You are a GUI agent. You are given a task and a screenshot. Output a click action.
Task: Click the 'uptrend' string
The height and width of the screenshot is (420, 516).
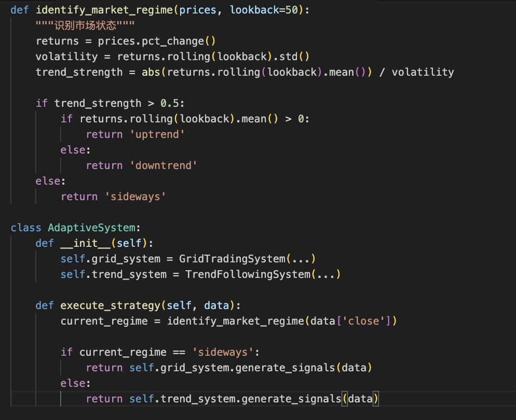(x=157, y=134)
